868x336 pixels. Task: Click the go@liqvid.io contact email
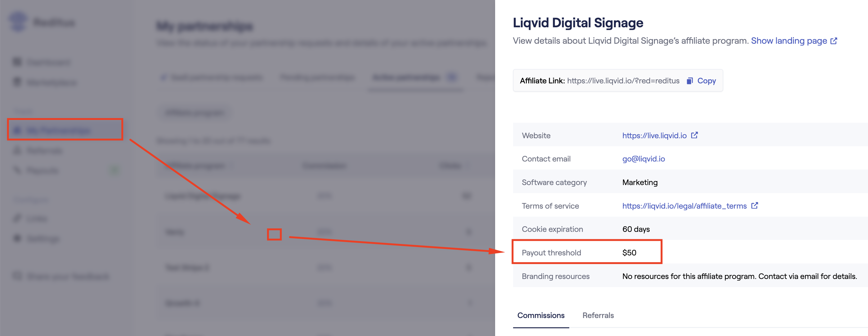(643, 159)
